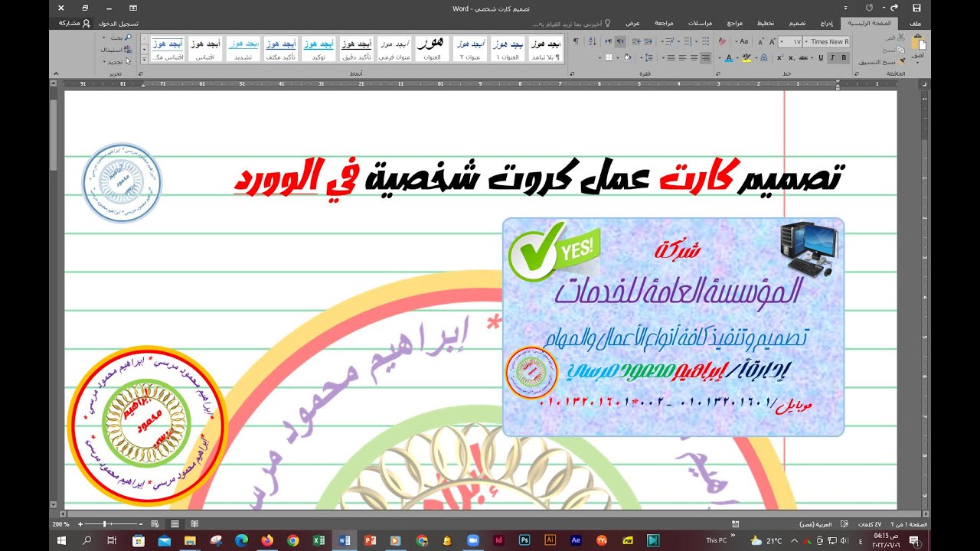Expand the font color dropdown arrow
Screen dimensions: 980x551
point(720,57)
